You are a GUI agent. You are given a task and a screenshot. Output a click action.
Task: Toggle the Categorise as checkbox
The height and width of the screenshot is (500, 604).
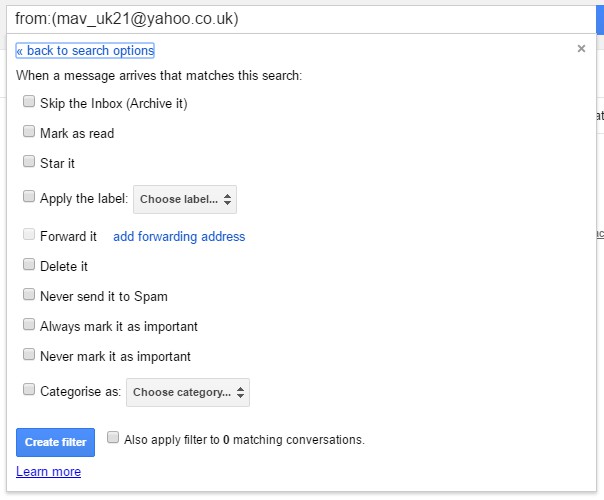pos(29,390)
